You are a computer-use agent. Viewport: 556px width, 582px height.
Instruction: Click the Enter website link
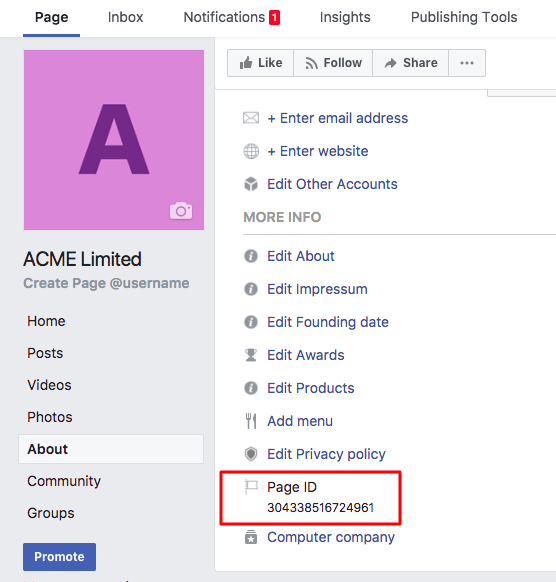point(318,151)
